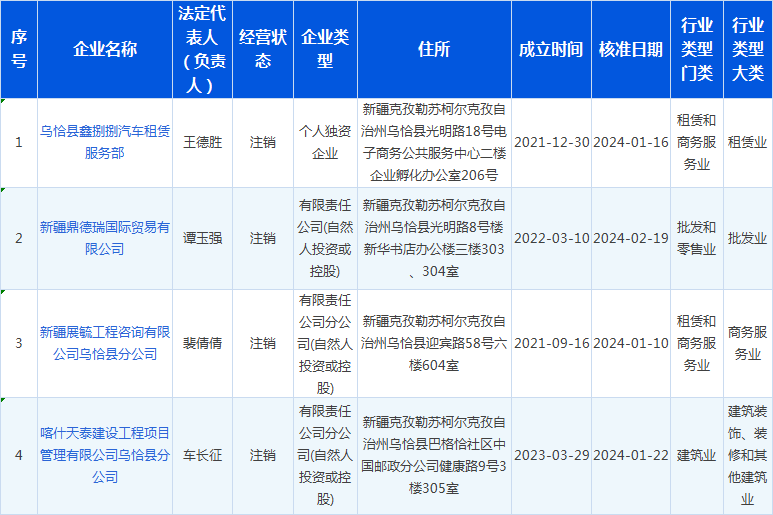Click the approval date 2024-01-22
The width and height of the screenshot is (773, 515).
click(630, 455)
